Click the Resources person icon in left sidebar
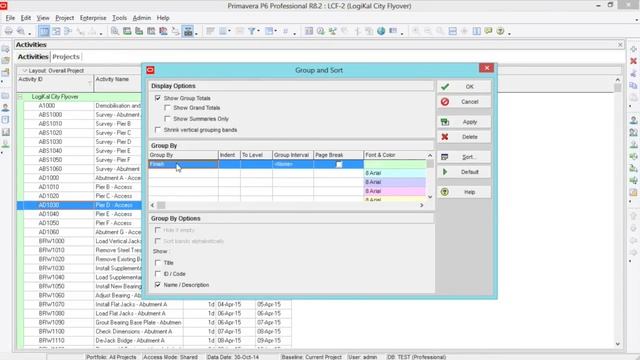The width and height of the screenshot is (640, 360). (5, 108)
